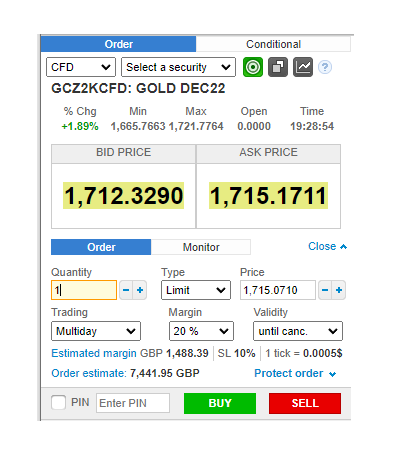Click the green BUY button
This screenshot has width=407, height=458.
(220, 403)
